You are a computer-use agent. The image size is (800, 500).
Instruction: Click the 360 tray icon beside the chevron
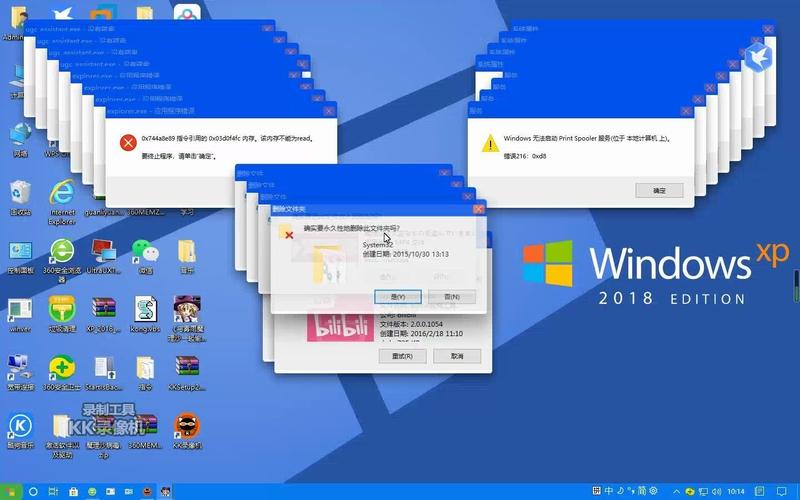click(690, 492)
